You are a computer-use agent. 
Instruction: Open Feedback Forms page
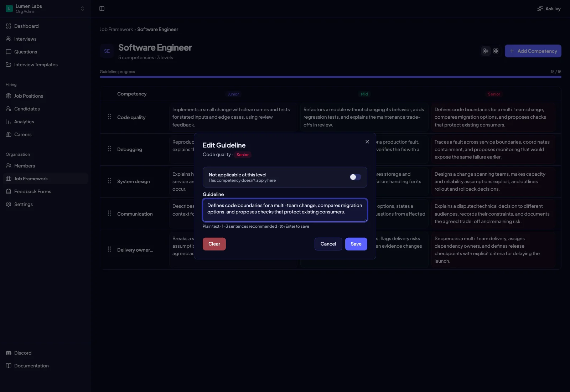pyautogui.click(x=46, y=191)
